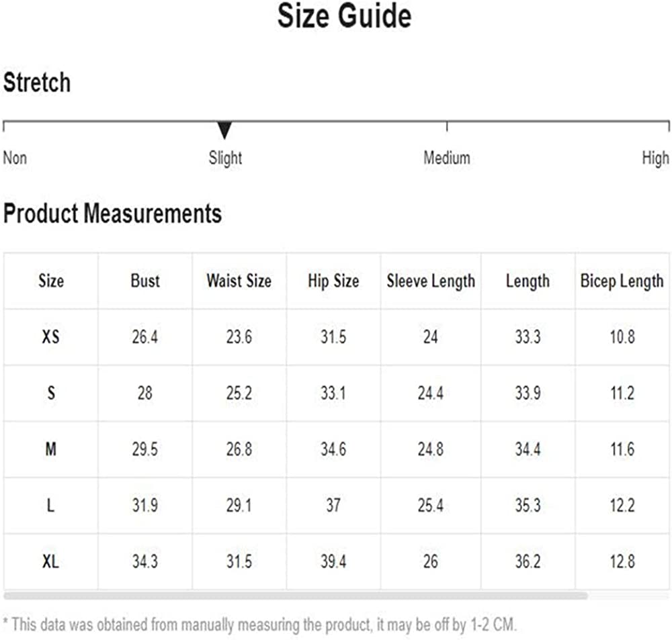Click the Sleeve Length column header
The image size is (672, 640).
(431, 281)
